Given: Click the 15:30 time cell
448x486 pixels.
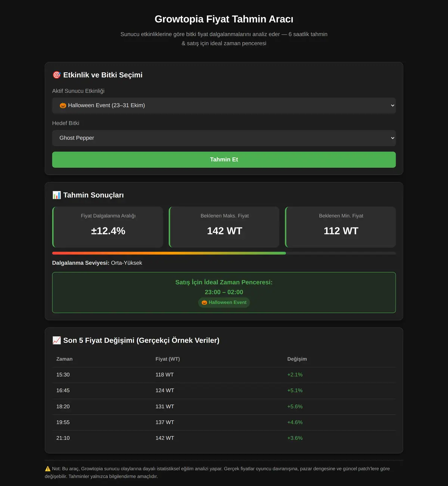Looking at the screenshot, I should tap(63, 375).
